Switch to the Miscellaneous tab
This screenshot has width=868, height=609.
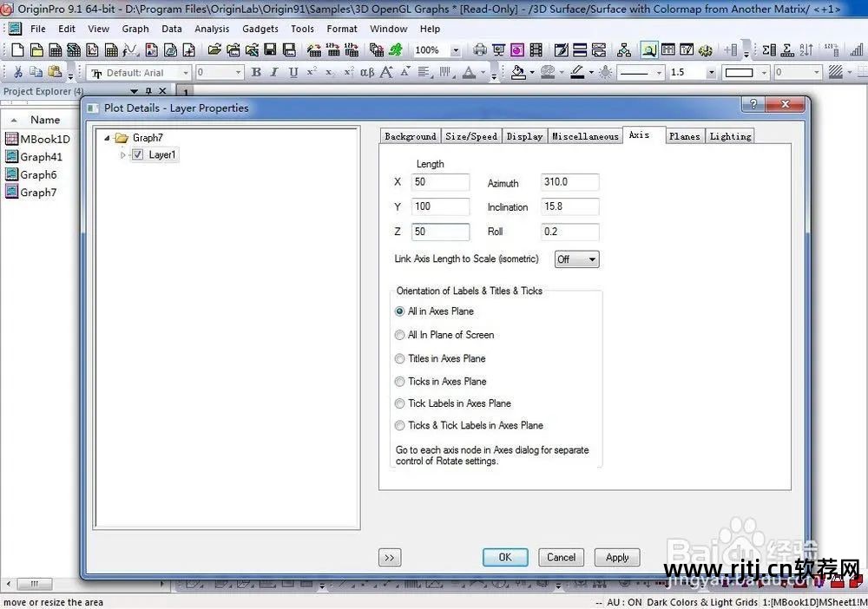pyautogui.click(x=585, y=136)
